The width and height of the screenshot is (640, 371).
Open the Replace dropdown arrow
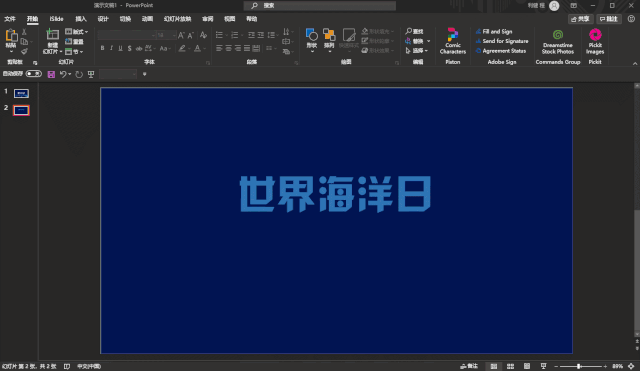[429, 41]
